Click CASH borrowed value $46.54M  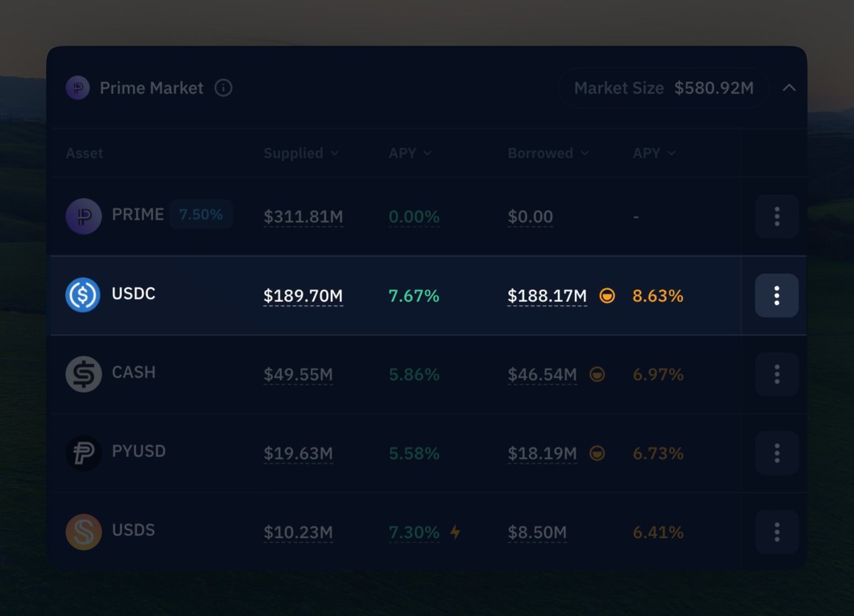[542, 375]
